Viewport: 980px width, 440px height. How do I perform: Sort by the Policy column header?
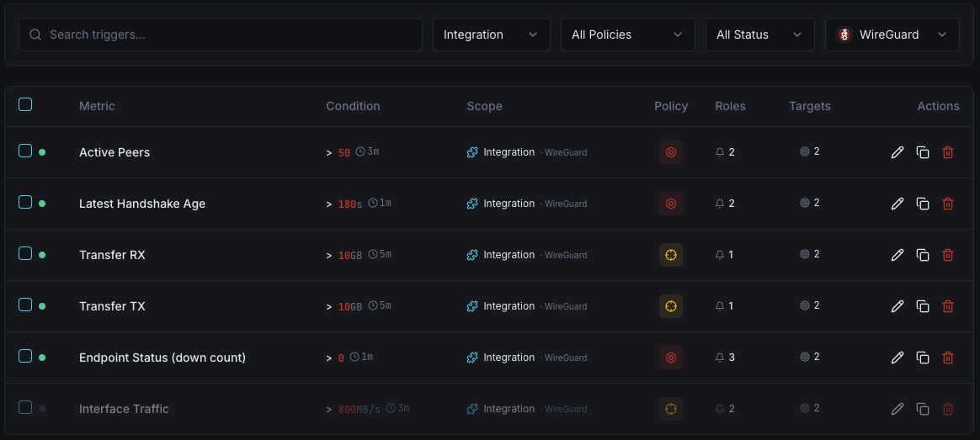(x=671, y=106)
